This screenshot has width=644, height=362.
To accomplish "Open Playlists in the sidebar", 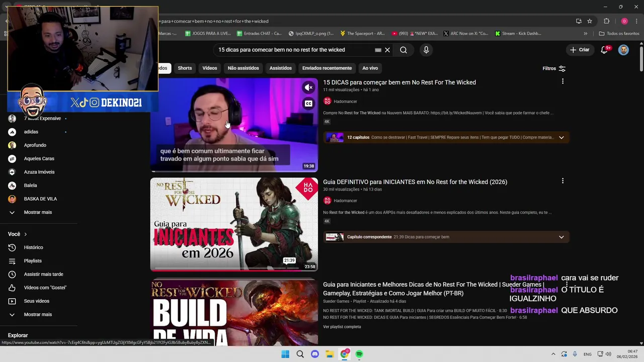I will [33, 261].
